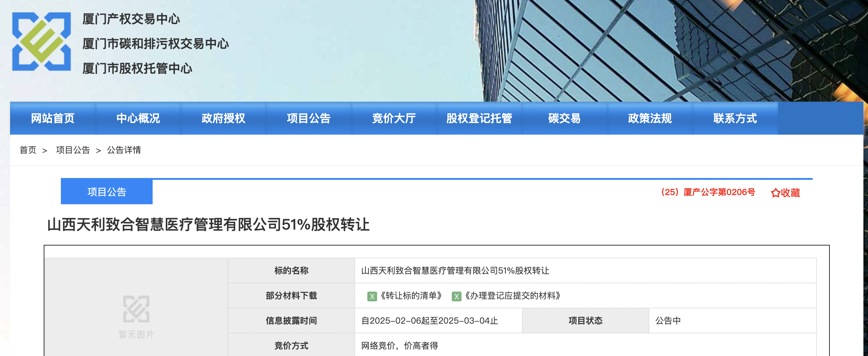The image size is (868, 356).
Task: Open the 竞价大厅 navigation item
Action: tap(394, 118)
